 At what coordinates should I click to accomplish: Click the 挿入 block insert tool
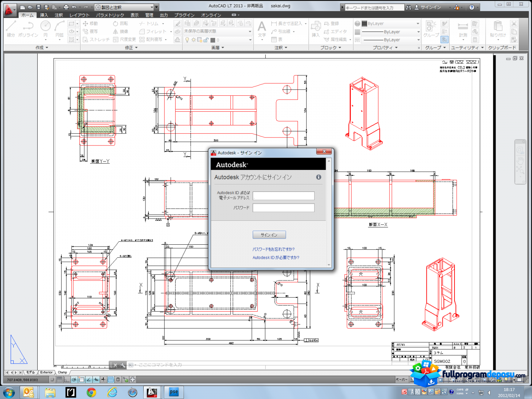[316, 30]
